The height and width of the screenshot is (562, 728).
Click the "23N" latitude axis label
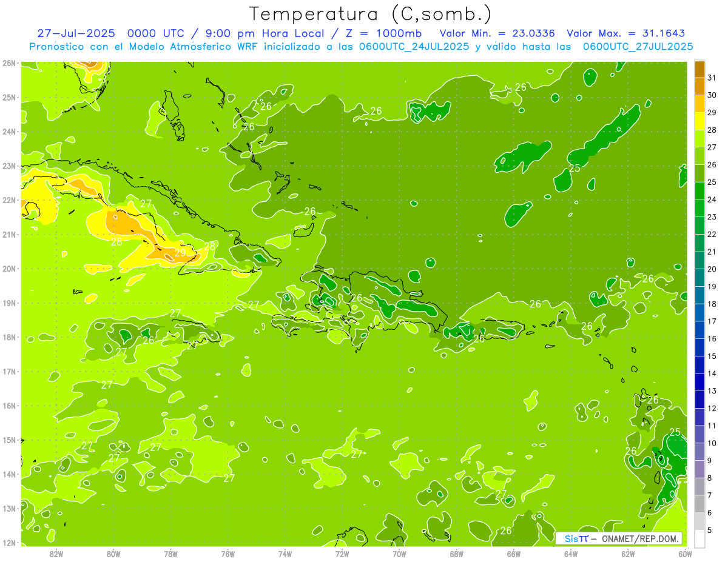pyautogui.click(x=8, y=166)
